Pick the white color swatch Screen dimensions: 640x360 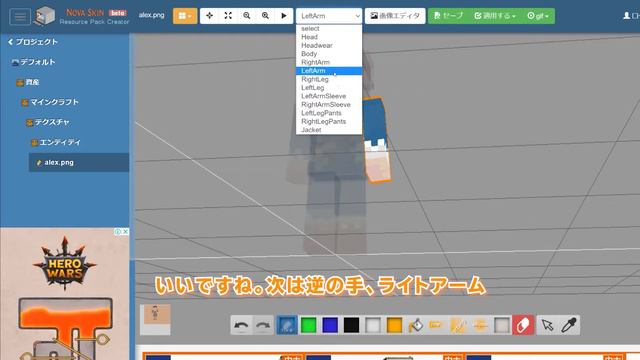[373, 325]
